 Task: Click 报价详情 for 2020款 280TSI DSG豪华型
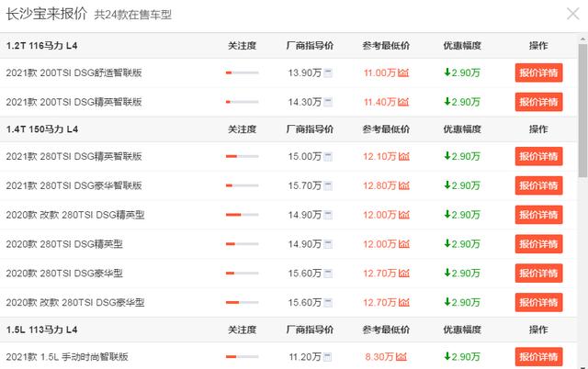coord(538,274)
